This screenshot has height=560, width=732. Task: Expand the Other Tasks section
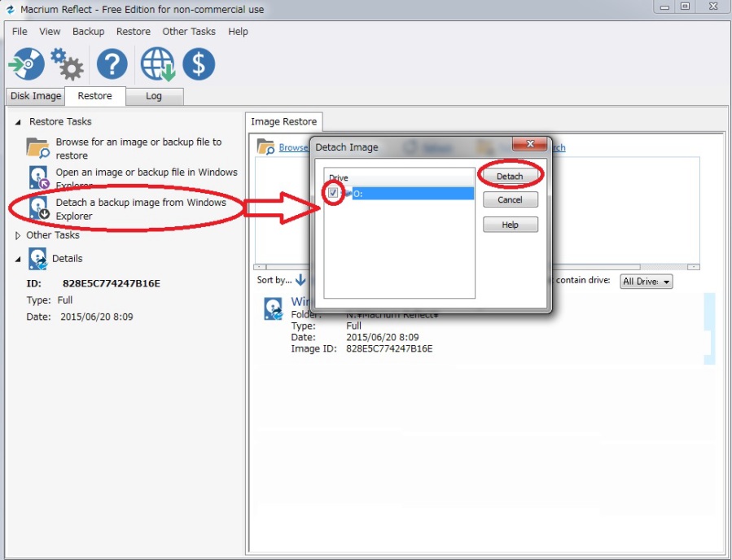[18, 236]
